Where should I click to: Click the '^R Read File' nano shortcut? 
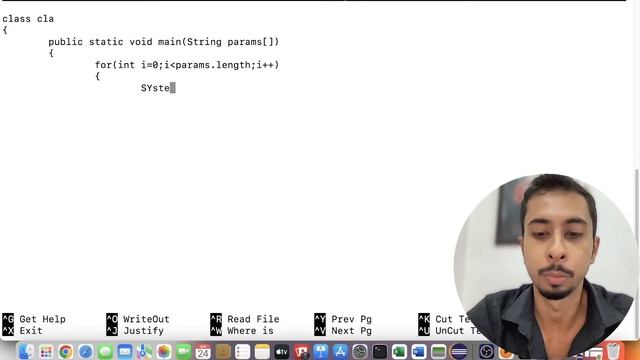[245, 319]
